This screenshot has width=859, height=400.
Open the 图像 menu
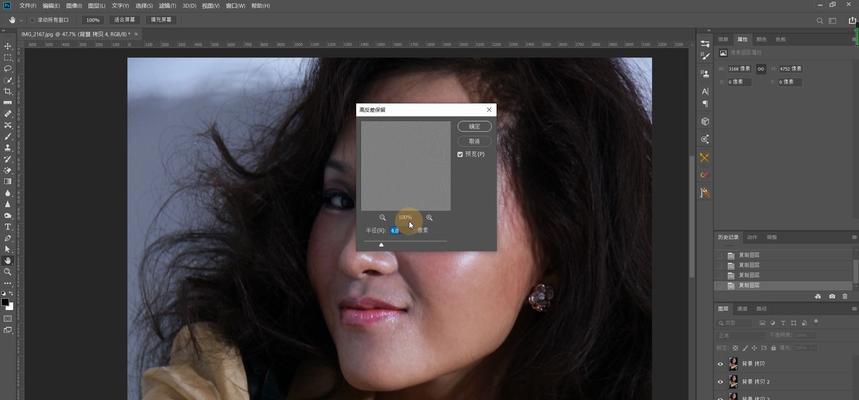pyautogui.click(x=74, y=5)
